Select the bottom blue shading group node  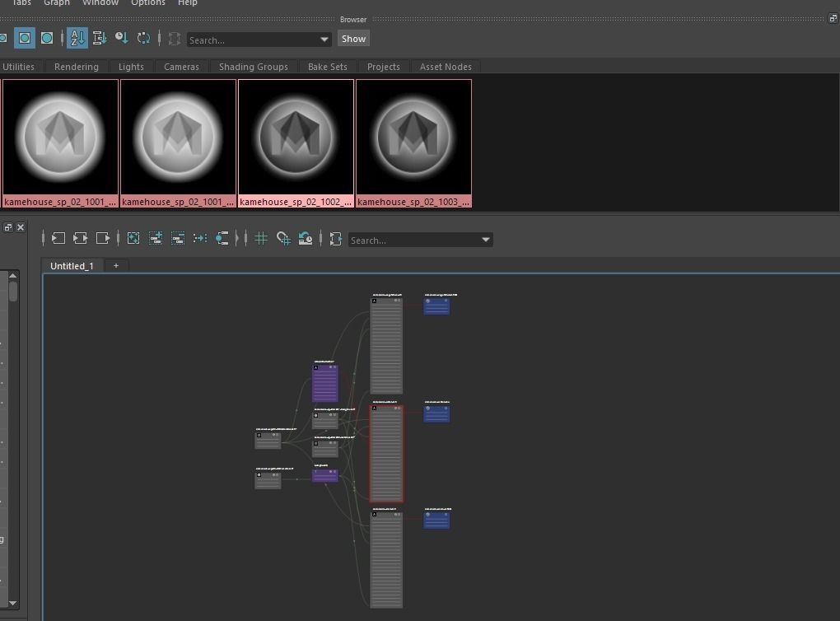(436, 520)
